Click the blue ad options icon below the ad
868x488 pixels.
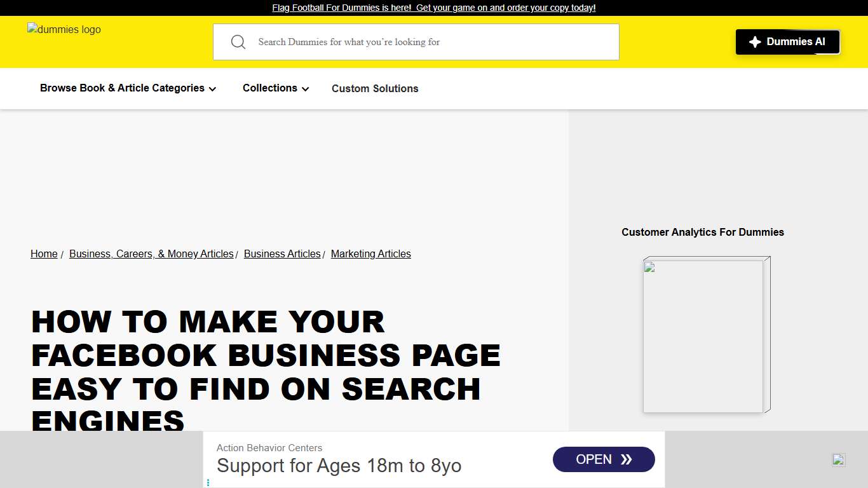208,482
